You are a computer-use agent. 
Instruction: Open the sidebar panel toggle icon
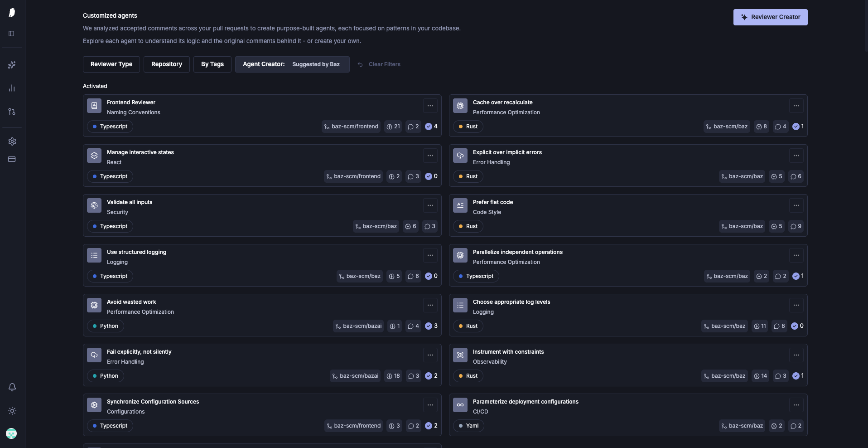click(x=12, y=34)
